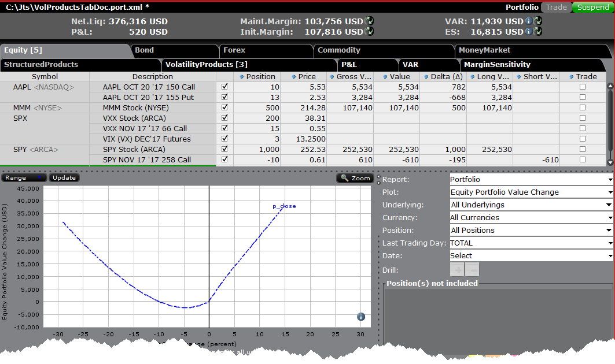Screen dimensions: 615x364
Task: Click the info icon on the chart
Action: click(x=360, y=317)
